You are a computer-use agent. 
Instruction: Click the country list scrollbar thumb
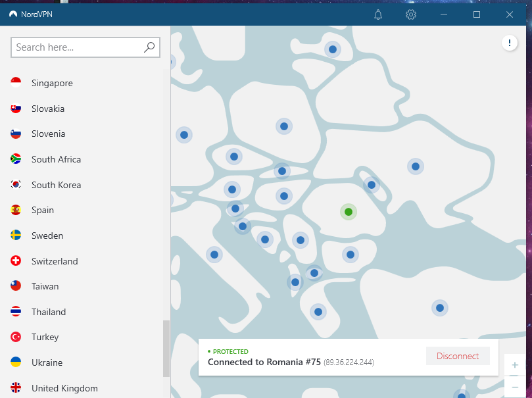(166, 349)
